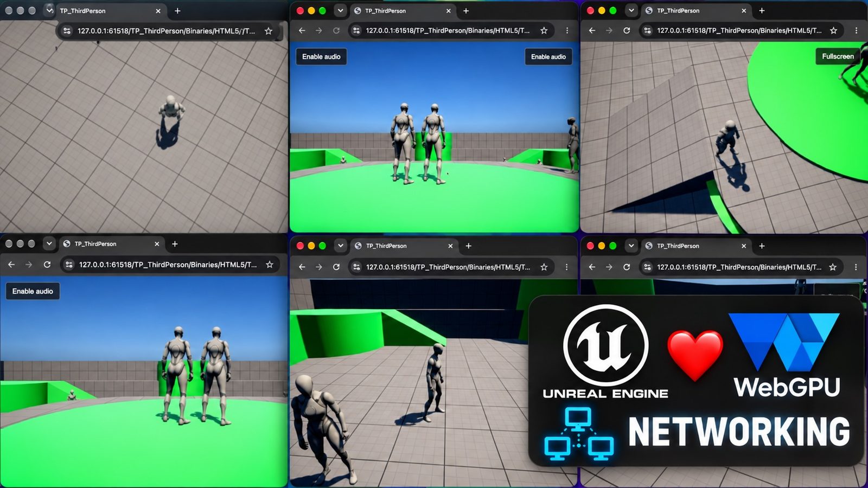Go back in the bottom-right browser window

point(592,267)
